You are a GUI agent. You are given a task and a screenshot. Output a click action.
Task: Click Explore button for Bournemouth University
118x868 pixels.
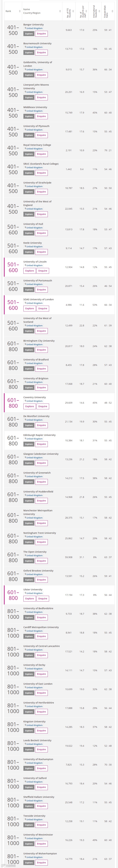[29, 53]
